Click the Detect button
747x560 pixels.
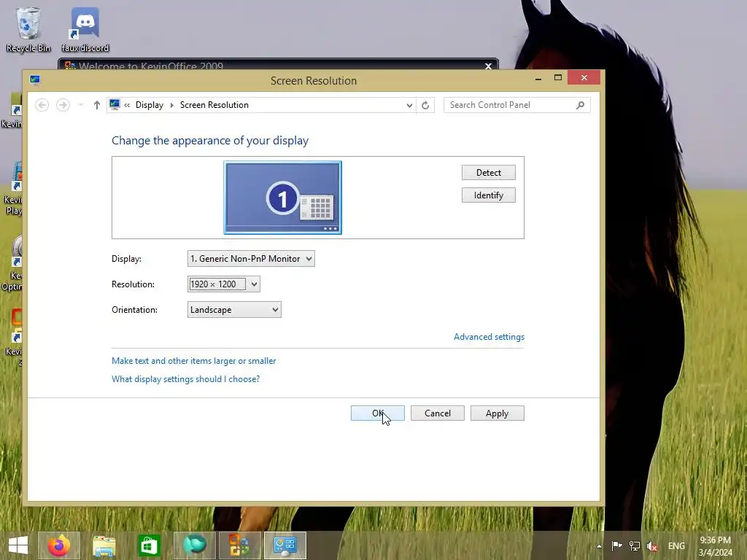(488, 172)
